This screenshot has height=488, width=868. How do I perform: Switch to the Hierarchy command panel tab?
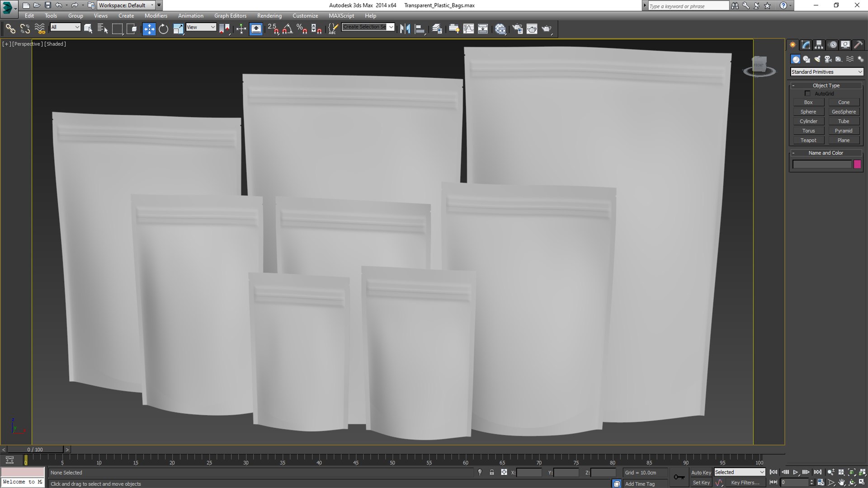[x=819, y=45]
